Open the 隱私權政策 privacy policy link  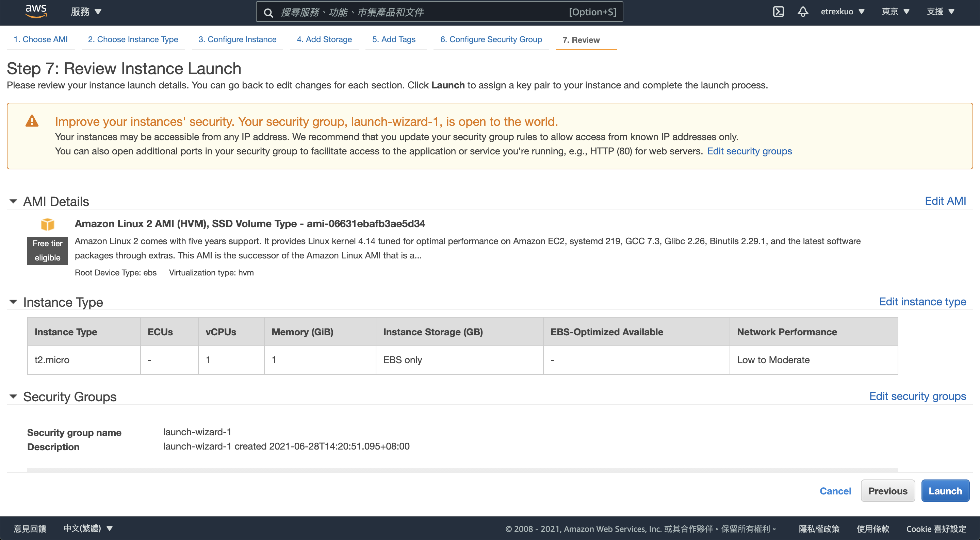click(819, 528)
